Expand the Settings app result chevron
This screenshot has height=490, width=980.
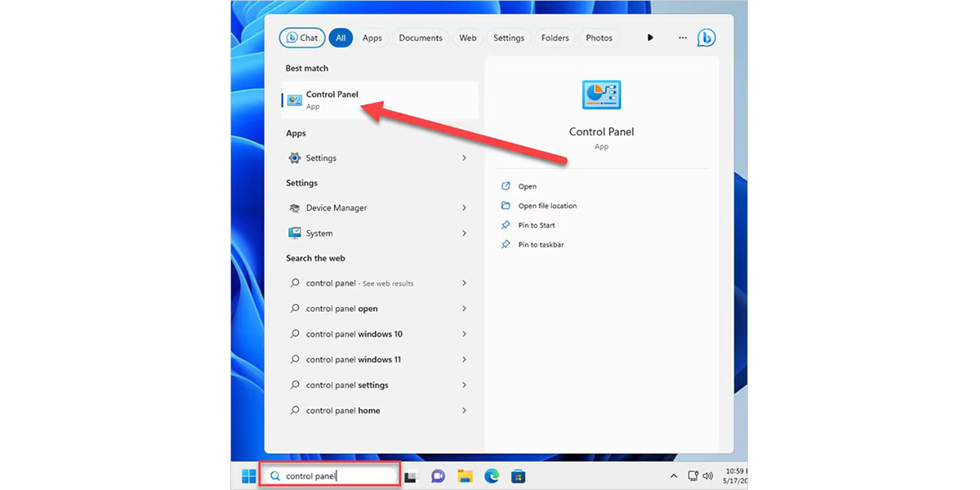pyautogui.click(x=464, y=158)
